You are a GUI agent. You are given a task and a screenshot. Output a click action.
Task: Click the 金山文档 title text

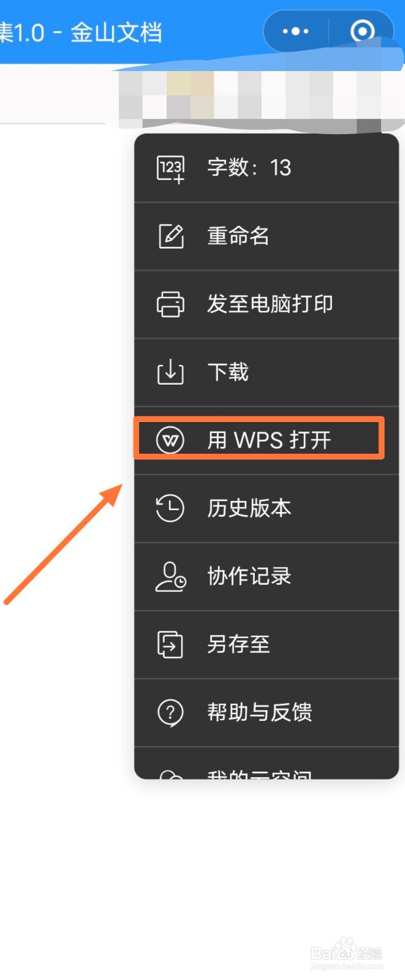pos(116,32)
